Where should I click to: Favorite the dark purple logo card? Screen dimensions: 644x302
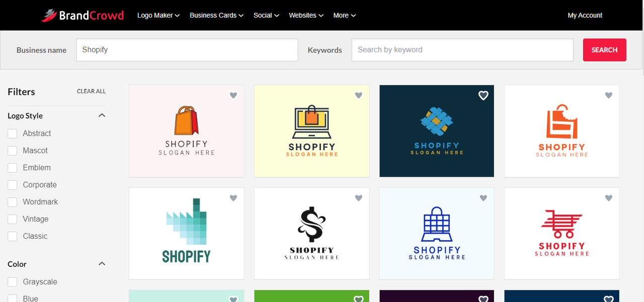[x=484, y=299]
